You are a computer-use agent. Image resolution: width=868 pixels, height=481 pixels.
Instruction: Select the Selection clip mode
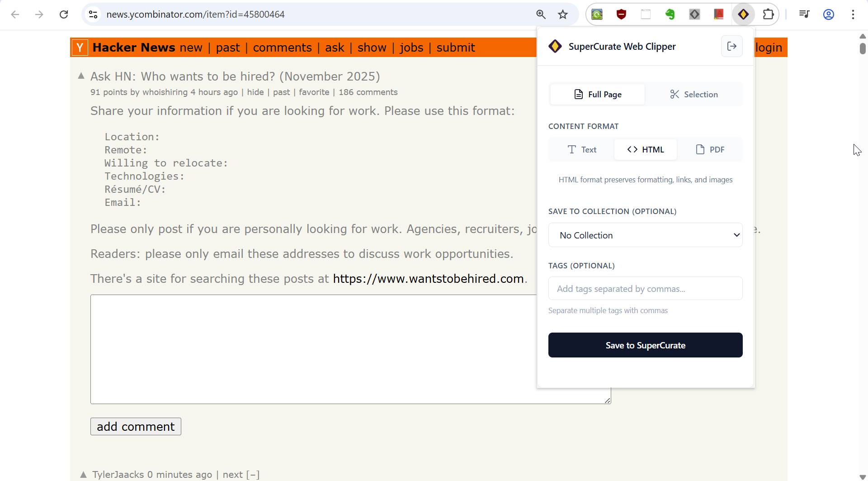(693, 94)
